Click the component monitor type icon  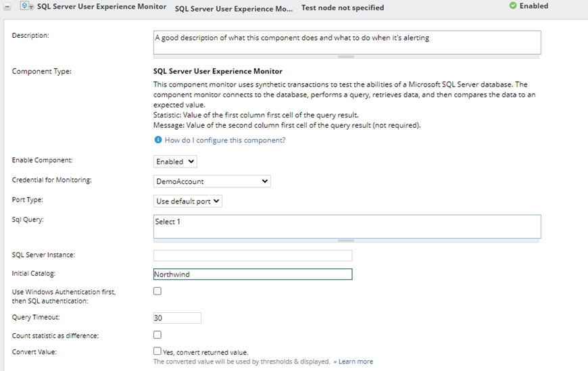pyautogui.click(x=26, y=7)
